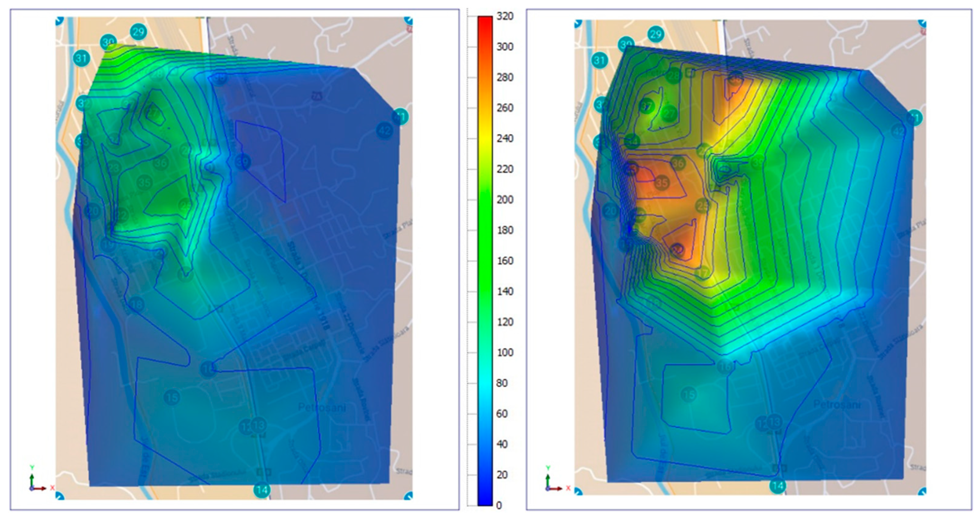
Task: Click marker 29 on the right map
Action: 656,35
